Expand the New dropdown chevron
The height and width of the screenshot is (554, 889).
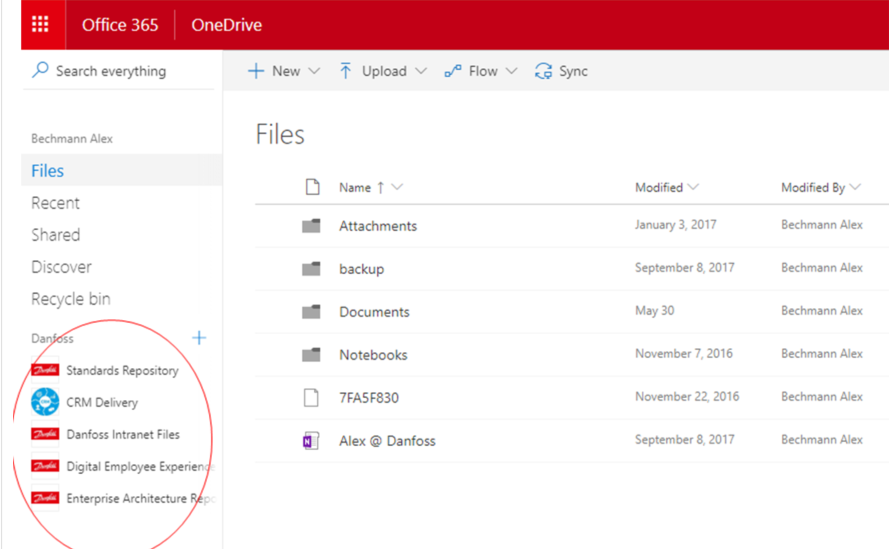click(x=314, y=71)
